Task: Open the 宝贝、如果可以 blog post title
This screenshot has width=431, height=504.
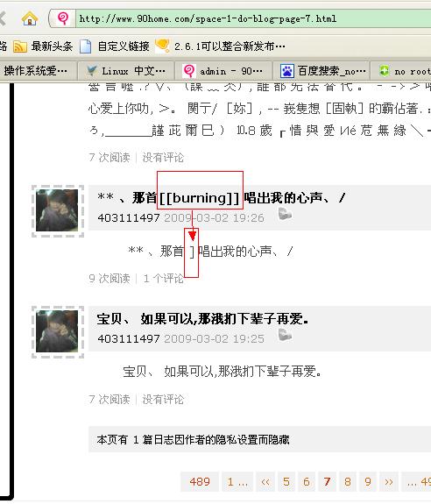Action: (x=202, y=318)
